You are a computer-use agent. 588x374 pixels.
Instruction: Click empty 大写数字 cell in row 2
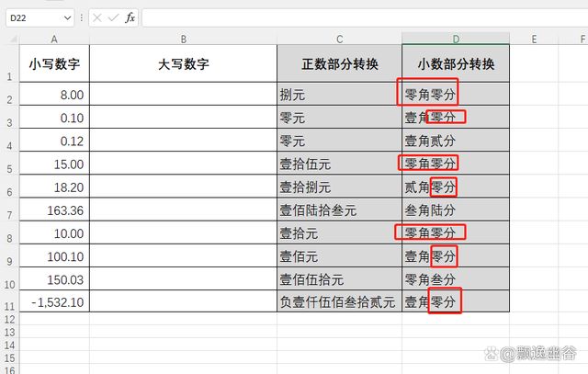(184, 94)
